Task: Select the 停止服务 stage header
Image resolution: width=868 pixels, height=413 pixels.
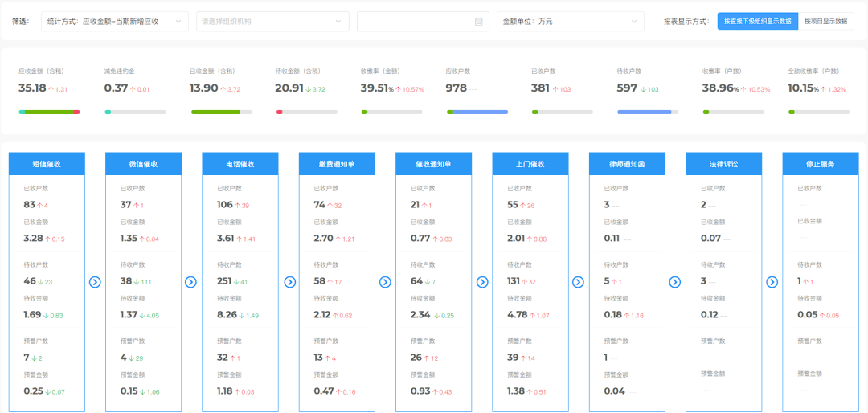Action: point(821,164)
